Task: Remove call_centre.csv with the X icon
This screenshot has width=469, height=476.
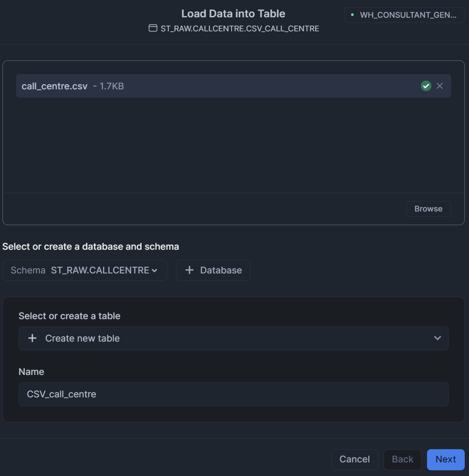Action: point(440,86)
